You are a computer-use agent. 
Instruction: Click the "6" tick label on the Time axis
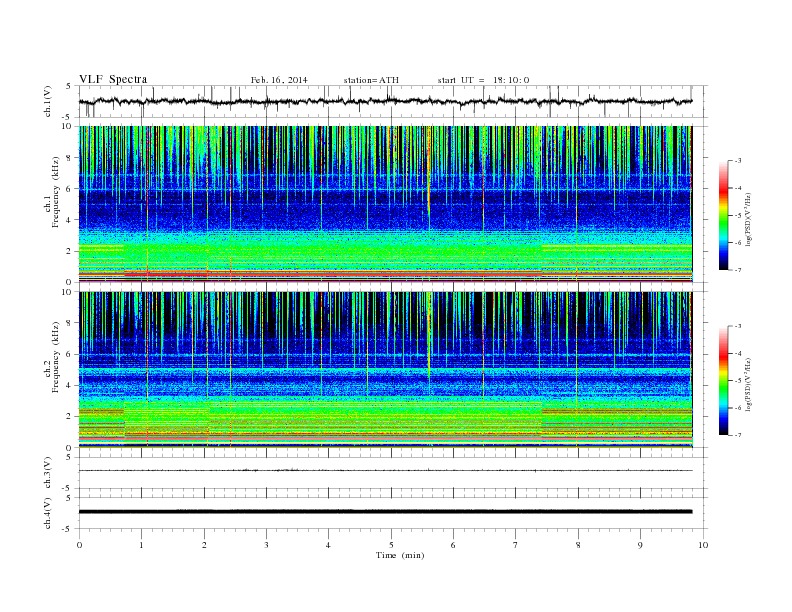coord(453,545)
